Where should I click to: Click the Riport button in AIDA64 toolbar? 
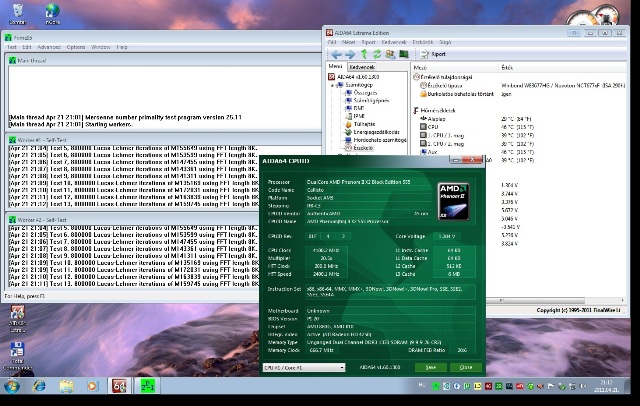[433, 54]
